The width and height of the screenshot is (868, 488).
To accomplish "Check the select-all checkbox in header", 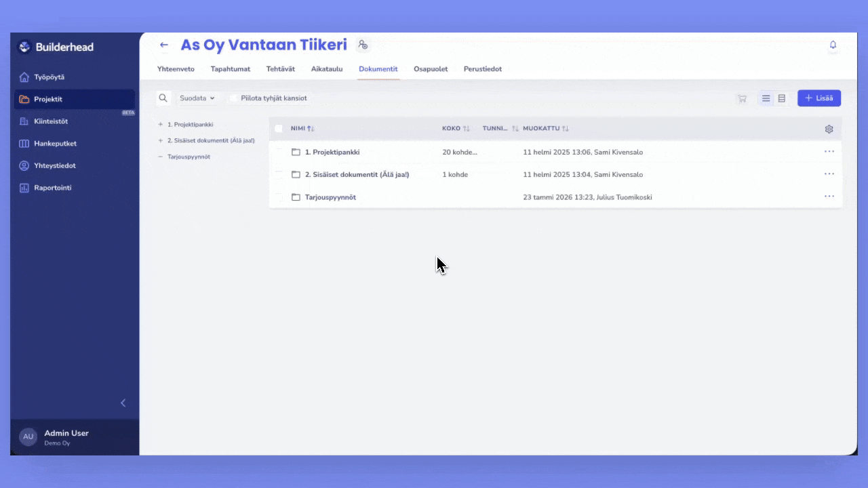I will [279, 129].
